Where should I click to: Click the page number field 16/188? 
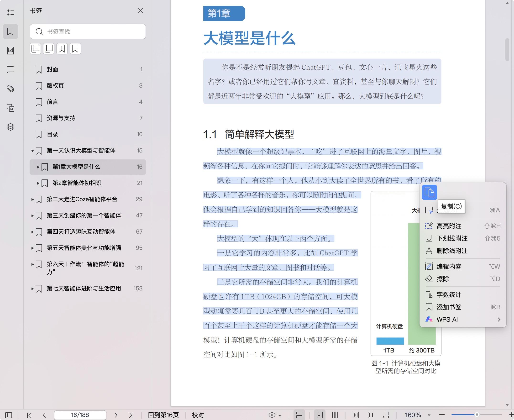(80, 415)
